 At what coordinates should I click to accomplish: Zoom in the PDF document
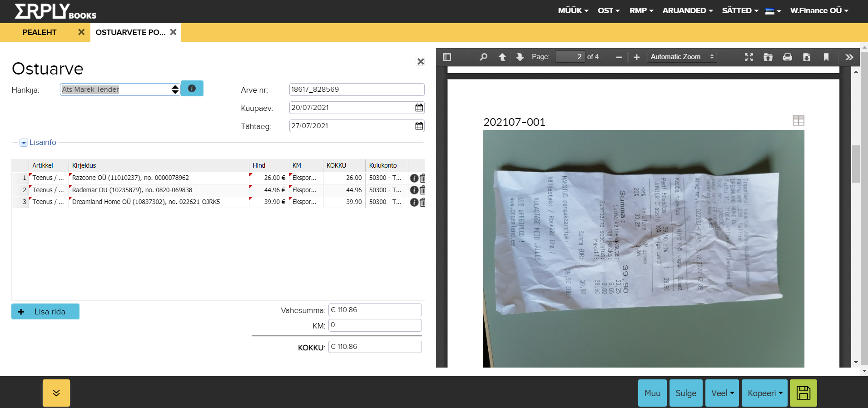[637, 57]
